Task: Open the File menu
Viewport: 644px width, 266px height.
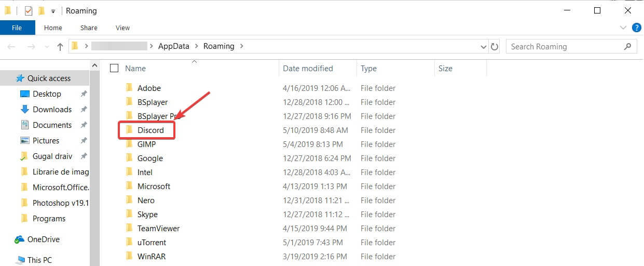Action: 18,28
